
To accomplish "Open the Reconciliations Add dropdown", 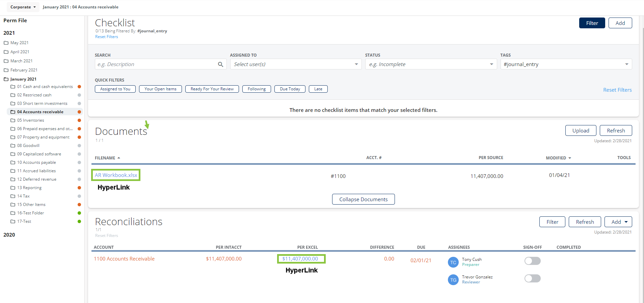I will point(618,222).
